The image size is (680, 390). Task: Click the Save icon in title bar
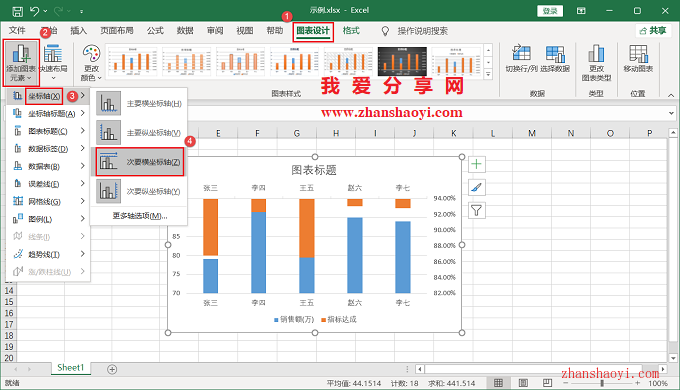point(17,11)
